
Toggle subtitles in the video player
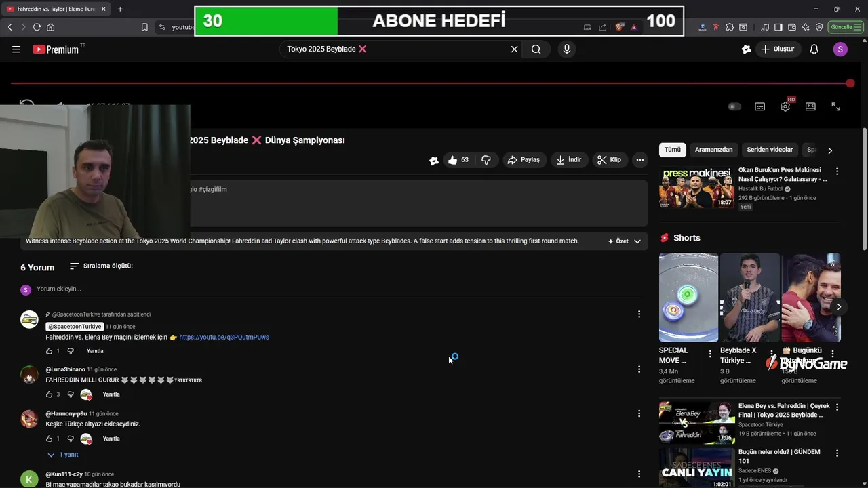pos(759,106)
